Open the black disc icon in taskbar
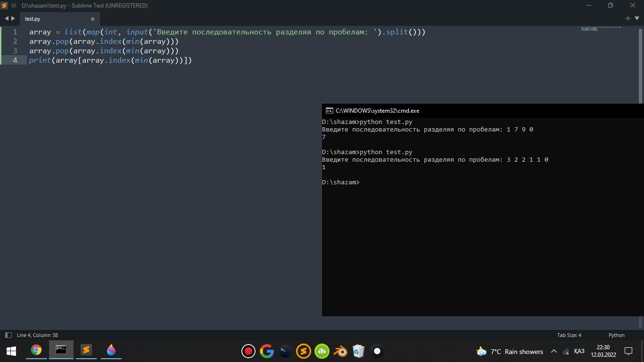644x362 pixels. point(377,351)
